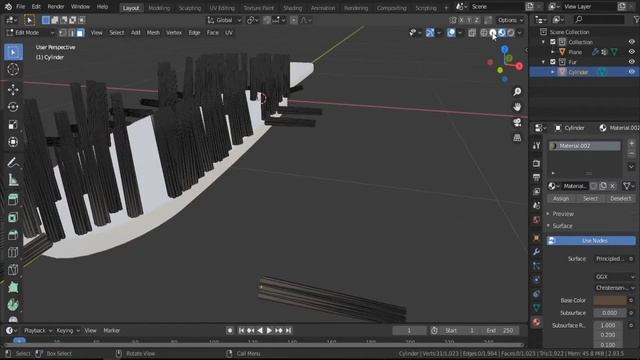Select the Annotate tool
640x360 pixels.
pyautogui.click(x=13, y=162)
